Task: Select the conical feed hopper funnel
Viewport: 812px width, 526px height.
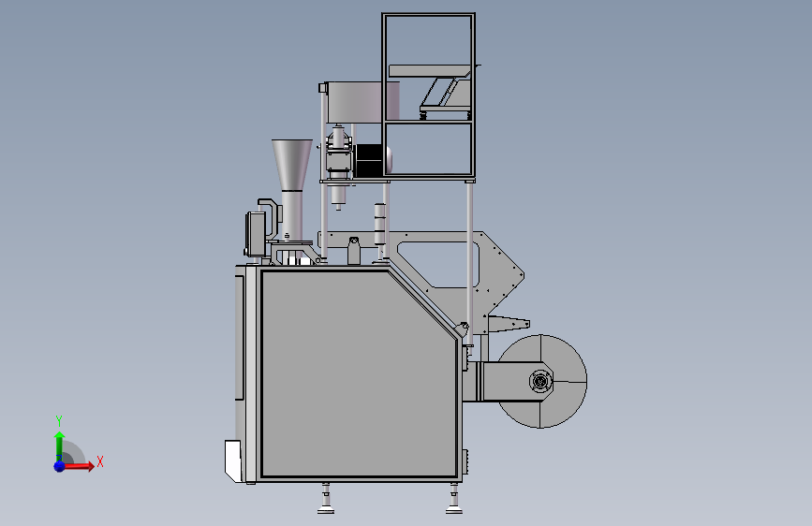Action: pos(292,164)
